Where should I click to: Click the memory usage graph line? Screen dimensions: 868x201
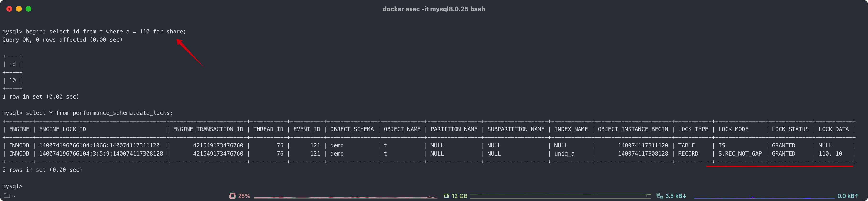[560, 195]
